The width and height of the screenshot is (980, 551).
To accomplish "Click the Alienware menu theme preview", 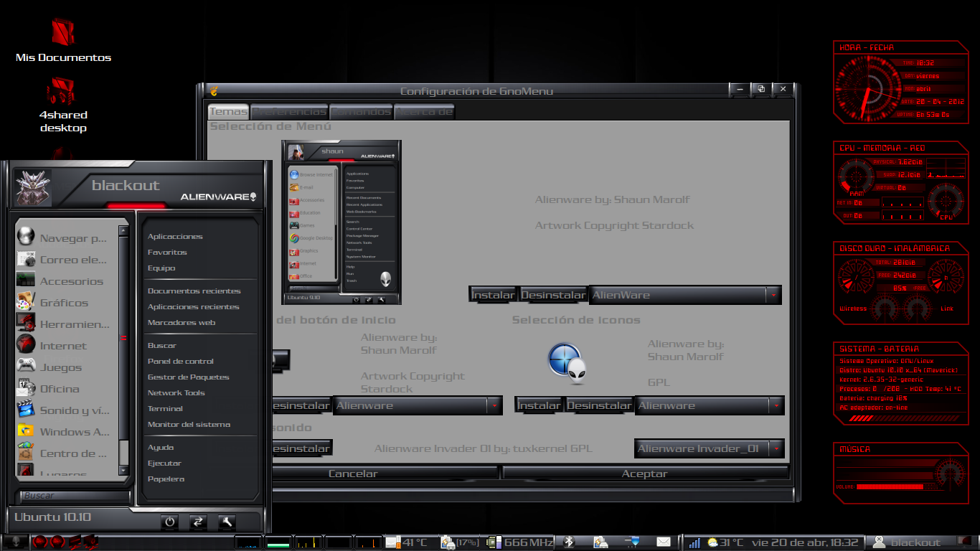I will [x=341, y=222].
